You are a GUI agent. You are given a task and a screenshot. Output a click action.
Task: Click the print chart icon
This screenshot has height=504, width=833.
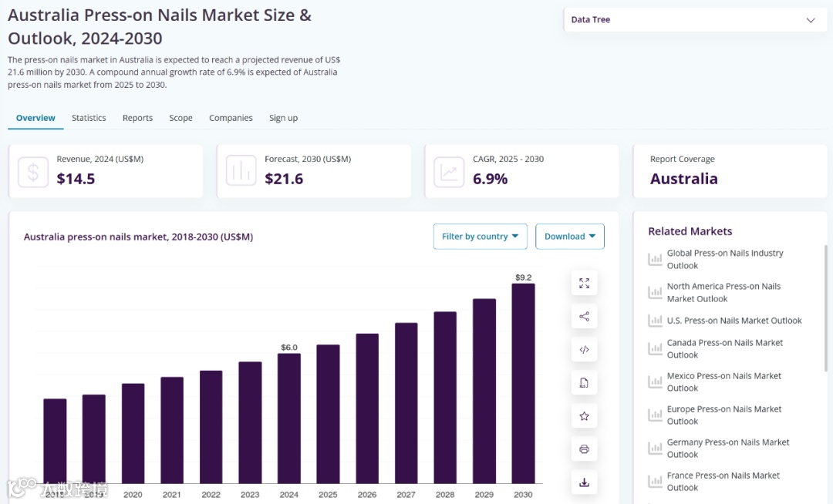pyautogui.click(x=584, y=449)
